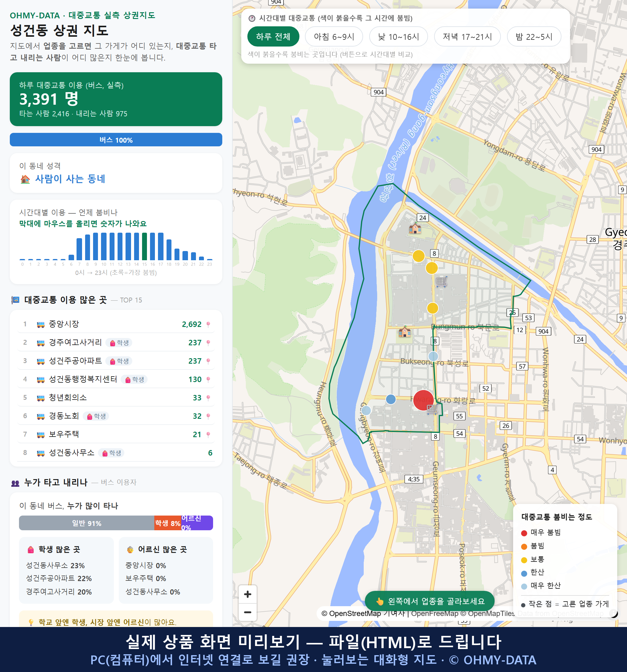Select the 보우주택 list row
The height and width of the screenshot is (672, 627).
click(116, 434)
